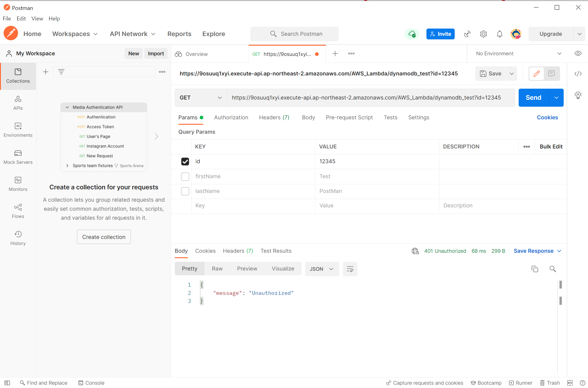Screen dimensions: 588x388
Task: Open the JSON response format dropdown
Action: 322,269
